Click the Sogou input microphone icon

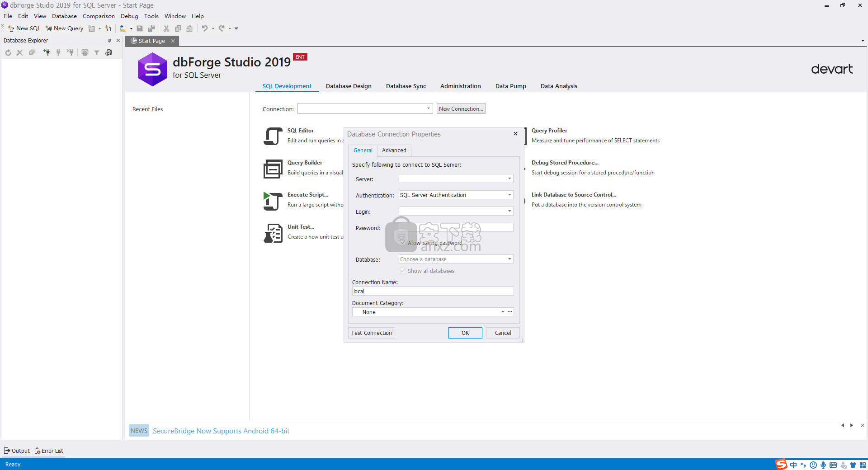tap(823, 465)
